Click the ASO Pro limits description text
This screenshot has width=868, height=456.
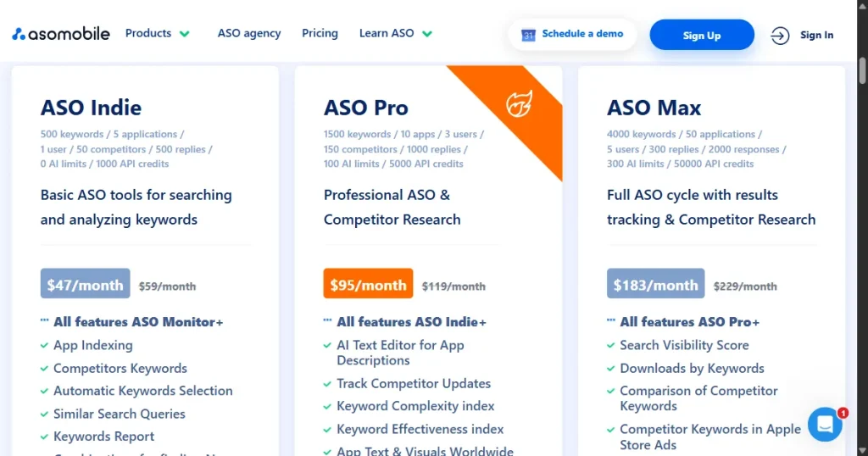404,149
